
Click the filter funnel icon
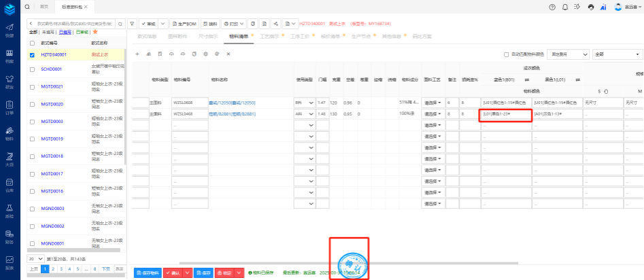point(132,22)
